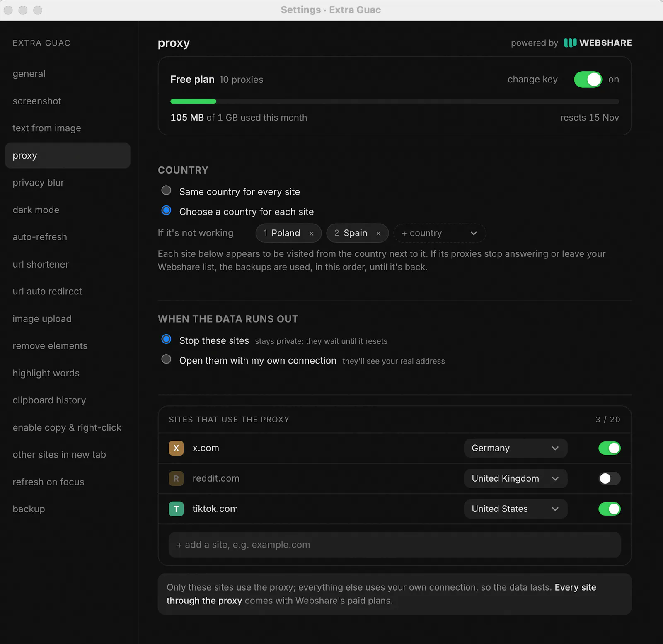This screenshot has width=663, height=644.
Task: Click the data usage progress bar
Action: tap(394, 101)
